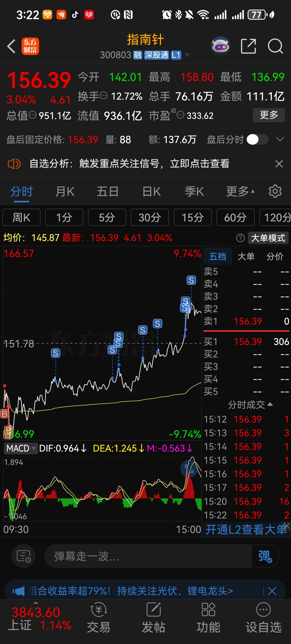The height and width of the screenshot is (644, 291).
Task: Open the robot assistant avatar
Action: [220, 46]
